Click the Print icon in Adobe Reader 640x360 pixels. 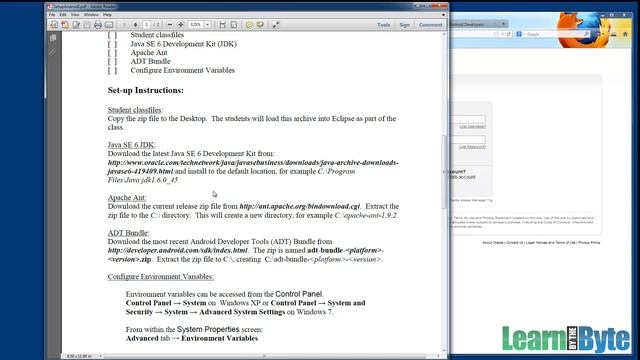(x=98, y=25)
